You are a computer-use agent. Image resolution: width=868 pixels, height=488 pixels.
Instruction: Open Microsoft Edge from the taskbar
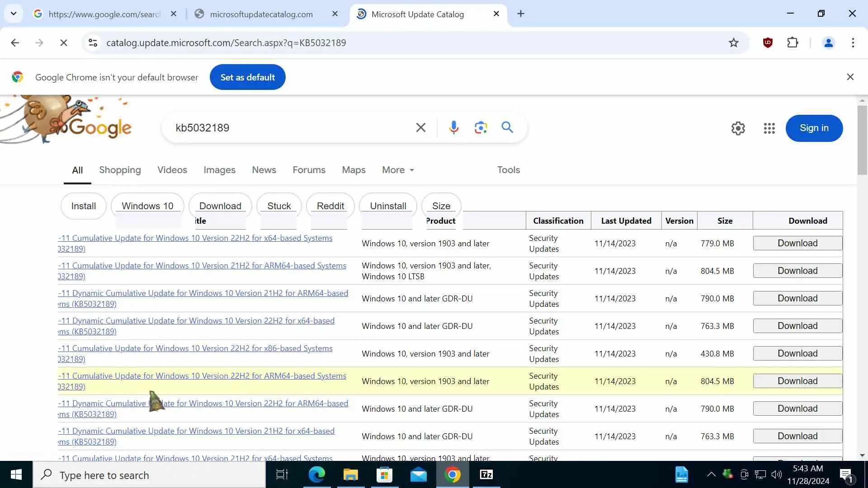click(316, 474)
